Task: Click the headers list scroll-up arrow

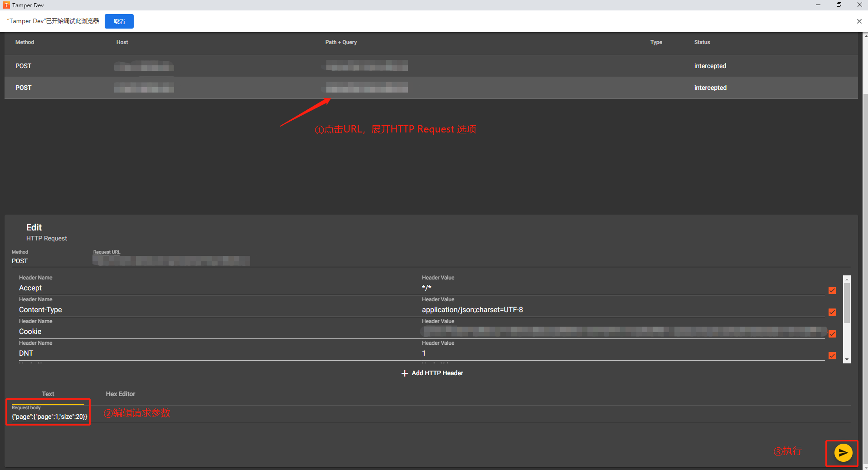Action: (x=847, y=279)
